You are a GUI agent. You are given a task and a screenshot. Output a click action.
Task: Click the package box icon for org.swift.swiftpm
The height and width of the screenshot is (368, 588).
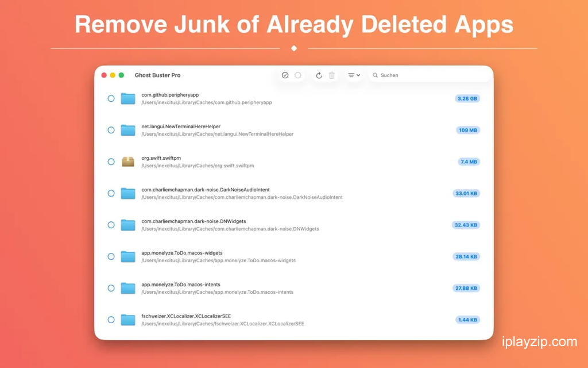tap(128, 162)
